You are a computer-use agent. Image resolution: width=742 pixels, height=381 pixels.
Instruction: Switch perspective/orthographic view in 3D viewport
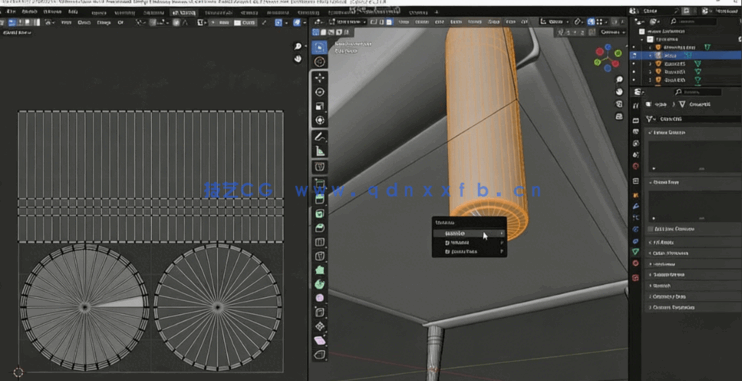[619, 116]
